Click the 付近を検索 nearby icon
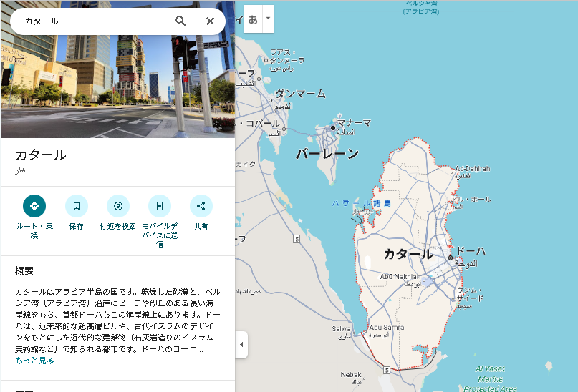The width and height of the screenshot is (578, 392). point(117,206)
